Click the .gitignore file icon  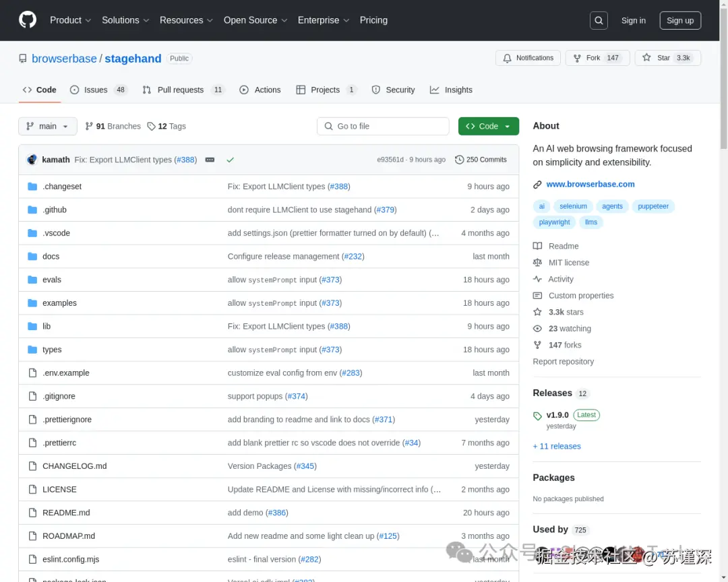pyautogui.click(x=32, y=396)
